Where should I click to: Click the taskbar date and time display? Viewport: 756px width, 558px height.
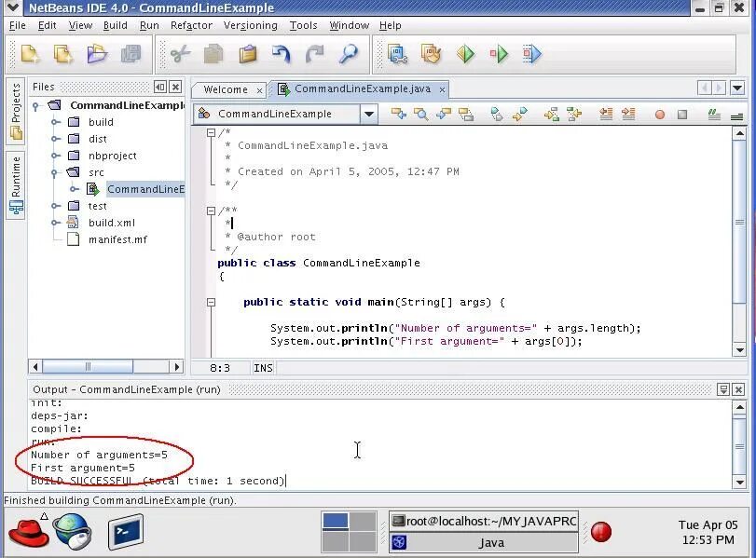(708, 532)
